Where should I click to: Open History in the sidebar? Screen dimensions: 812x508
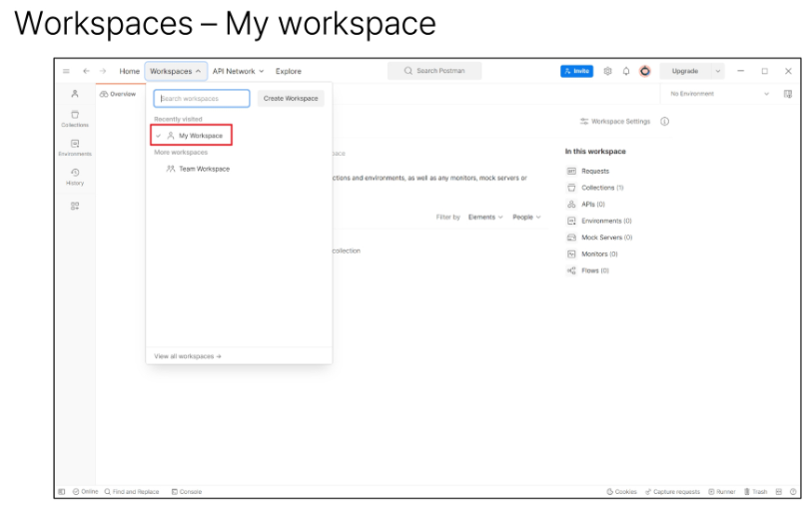(x=75, y=177)
